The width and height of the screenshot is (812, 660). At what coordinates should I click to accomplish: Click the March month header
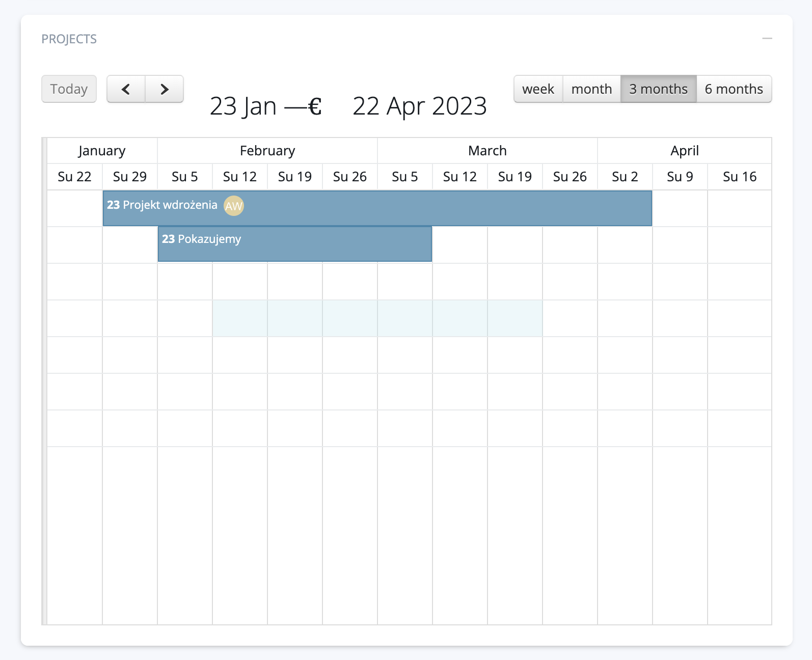(x=488, y=151)
